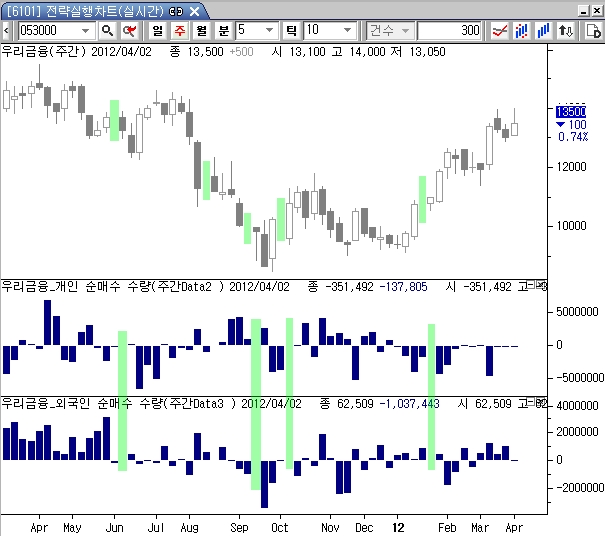Image resolution: width=605 pixels, height=536 pixels.
Task: Click the red chart icon beside search
Action: pyautogui.click(x=128, y=31)
